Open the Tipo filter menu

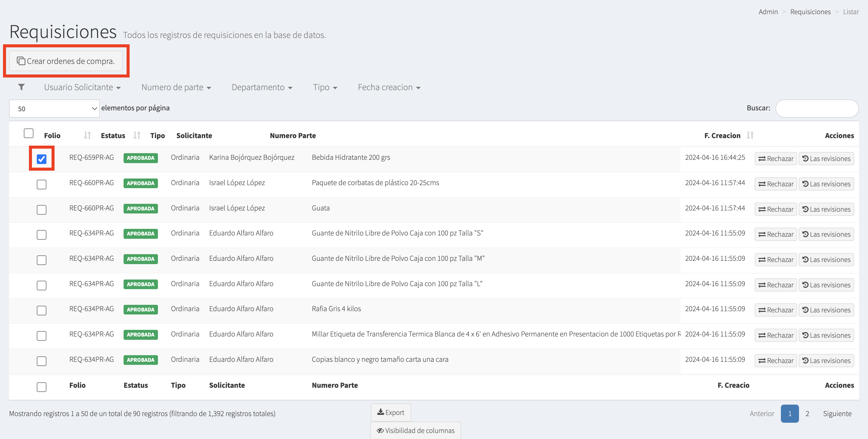point(325,87)
